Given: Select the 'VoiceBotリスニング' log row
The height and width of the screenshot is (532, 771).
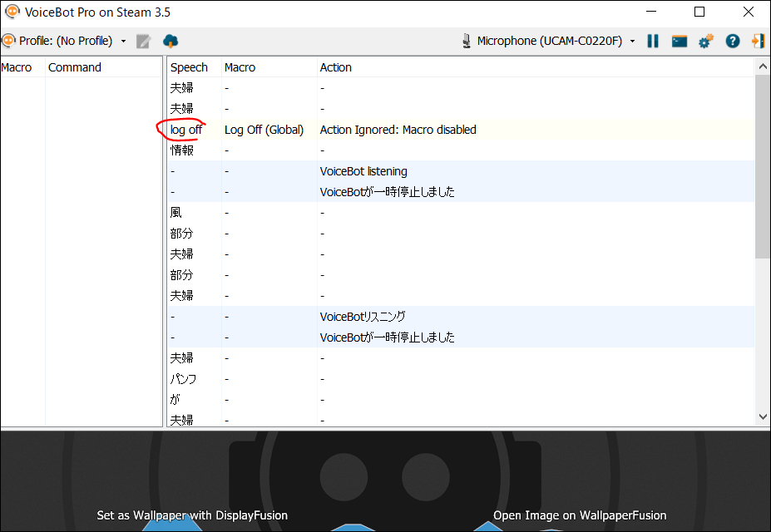Looking at the screenshot, I should [x=461, y=317].
